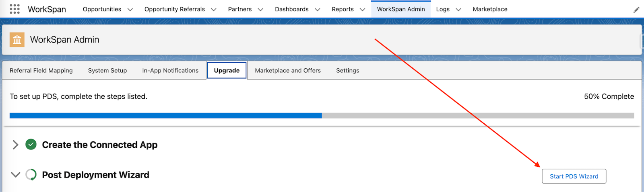
Task: Open the Dashboards dropdown chevron
Action: [x=317, y=10]
